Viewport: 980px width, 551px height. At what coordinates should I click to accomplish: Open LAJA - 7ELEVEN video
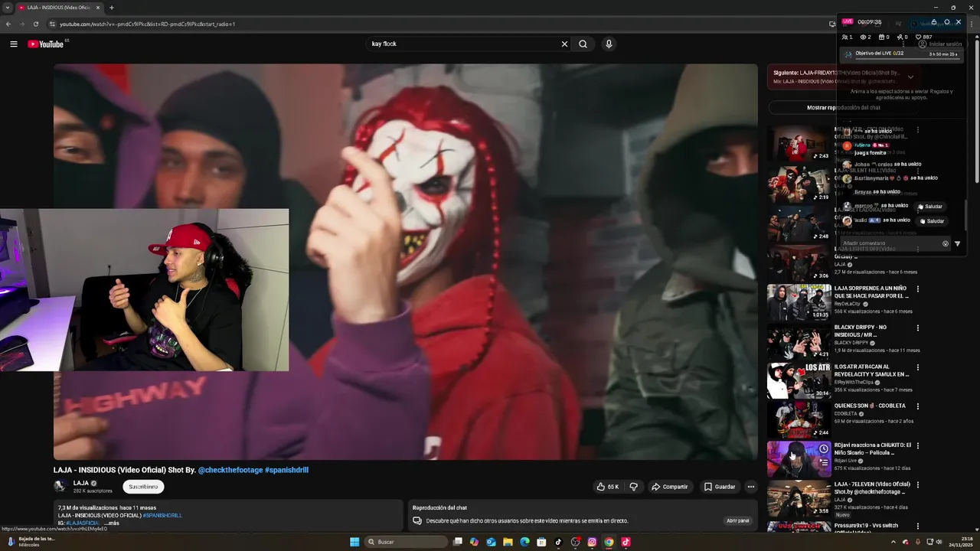point(872,487)
